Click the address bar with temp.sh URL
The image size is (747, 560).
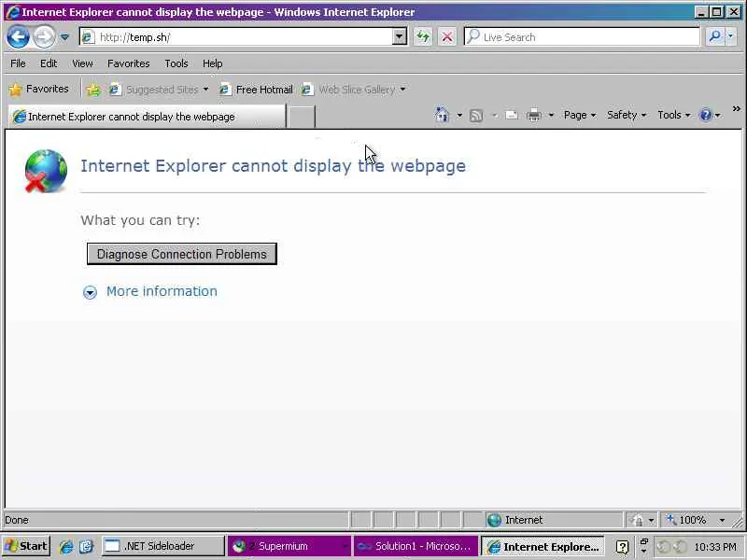(x=236, y=36)
